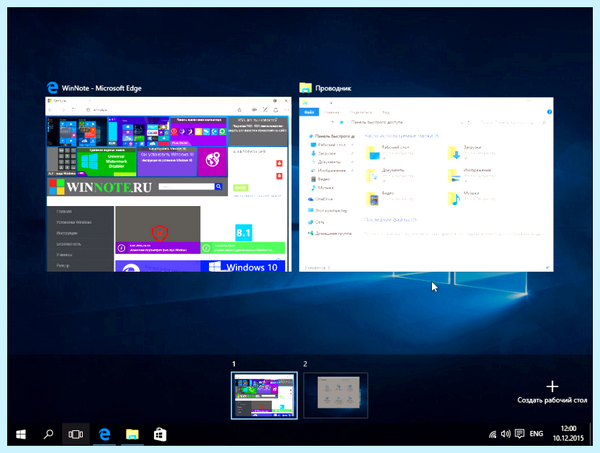Click the blue search button on WinNote page
The image size is (600, 453).
(x=218, y=186)
